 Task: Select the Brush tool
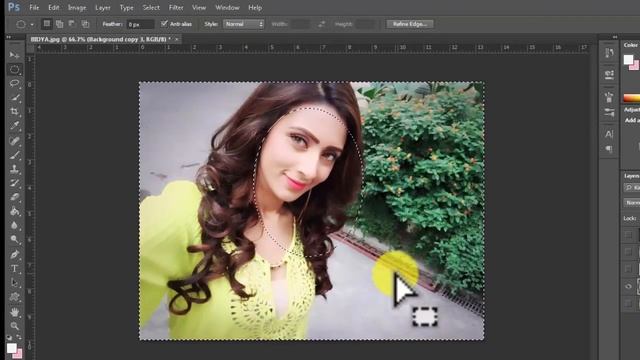click(x=15, y=155)
